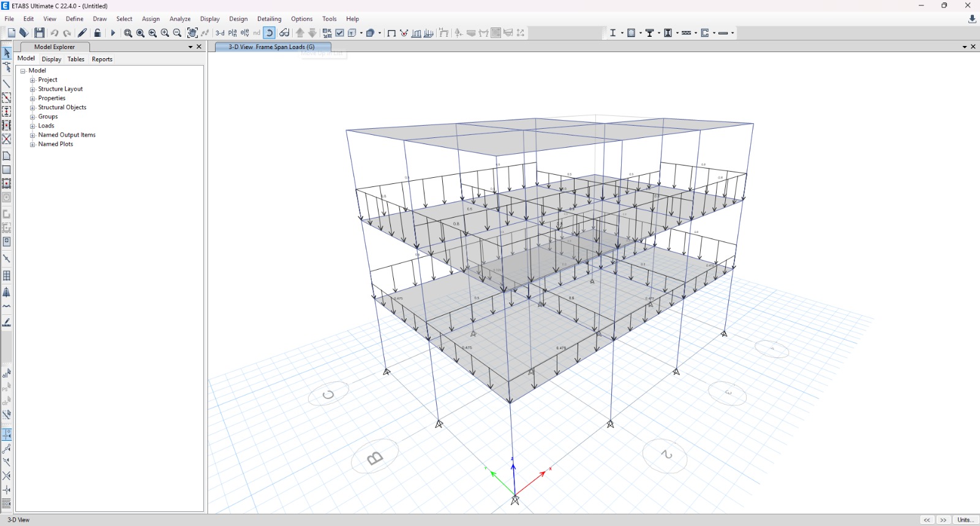980x526 pixels.
Task: Choose the quick draw braces tool
Action: click(7, 139)
